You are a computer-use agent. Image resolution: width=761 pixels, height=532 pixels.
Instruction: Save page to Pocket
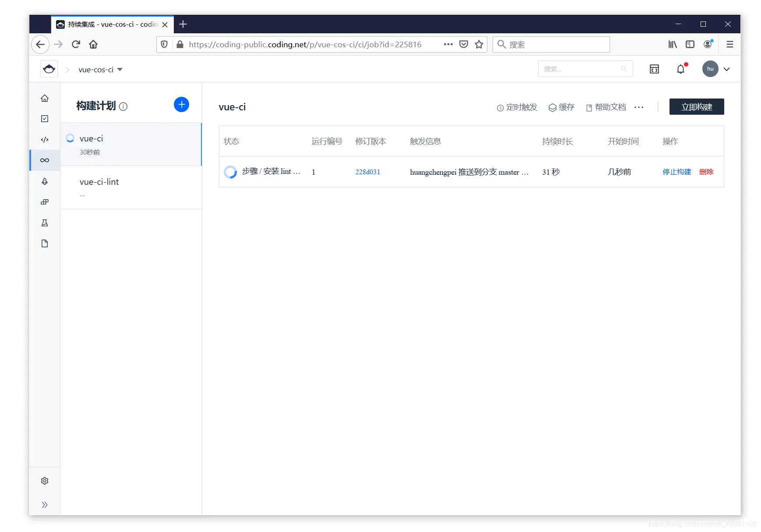click(x=464, y=44)
